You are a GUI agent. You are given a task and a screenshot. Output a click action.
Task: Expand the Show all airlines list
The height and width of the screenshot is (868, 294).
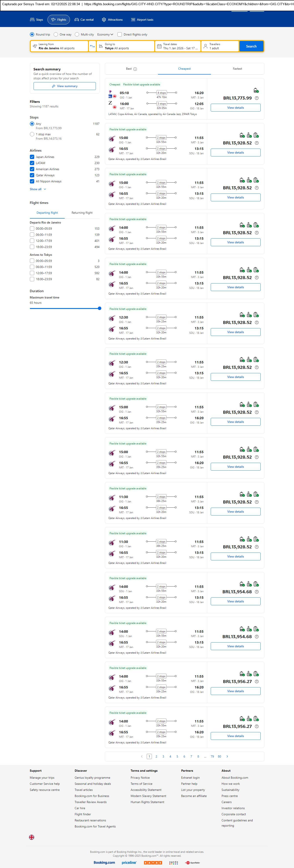[x=38, y=189]
